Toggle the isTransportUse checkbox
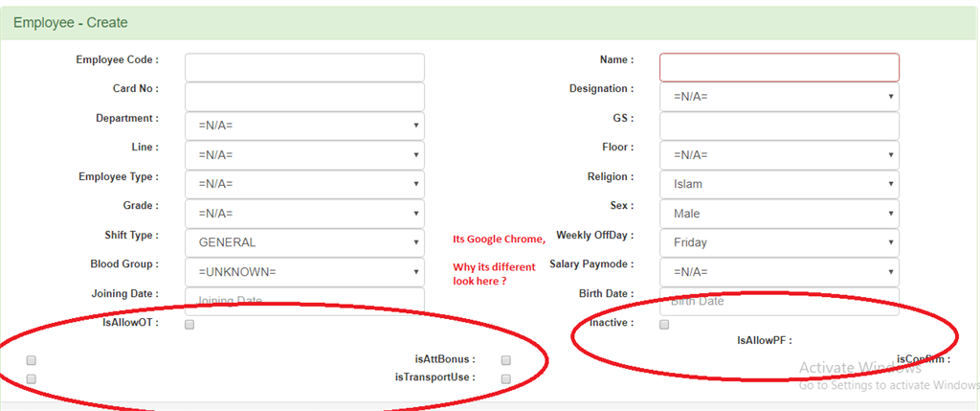Image resolution: width=980 pixels, height=411 pixels. (x=505, y=378)
